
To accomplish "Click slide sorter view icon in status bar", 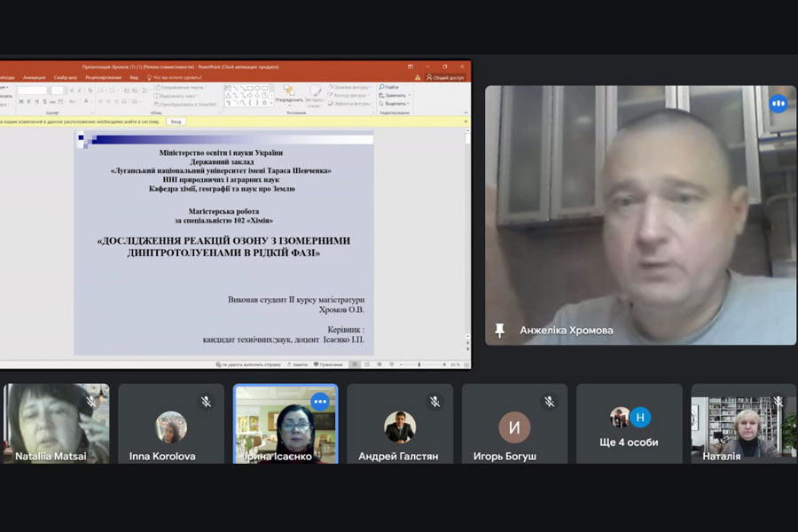I will [367, 364].
